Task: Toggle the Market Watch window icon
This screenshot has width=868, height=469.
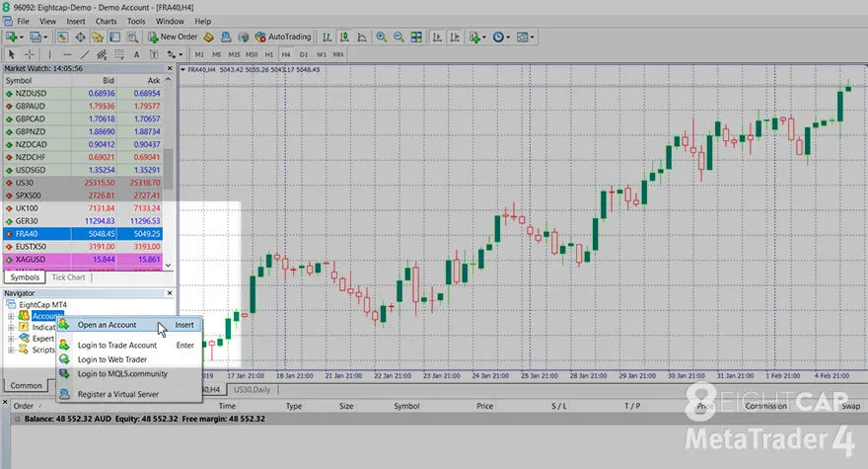Action: click(x=62, y=38)
